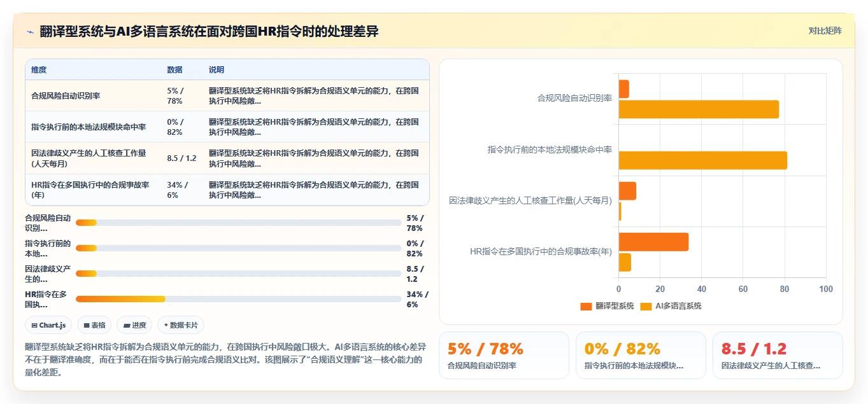The width and height of the screenshot is (868, 404).
Task: Select the 表格 tag chip
Action: (x=94, y=325)
